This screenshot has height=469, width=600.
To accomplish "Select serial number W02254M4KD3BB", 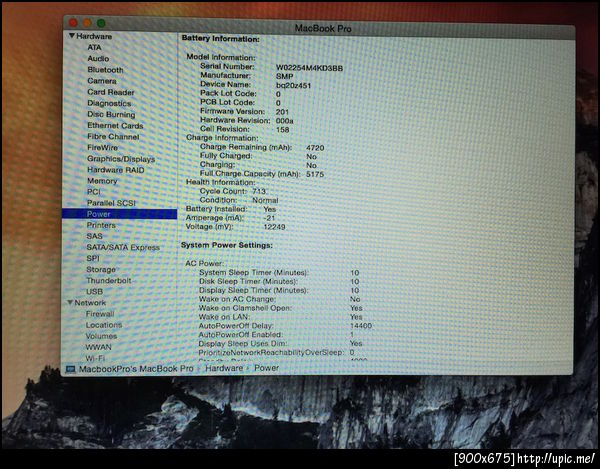I will pyautogui.click(x=309, y=68).
